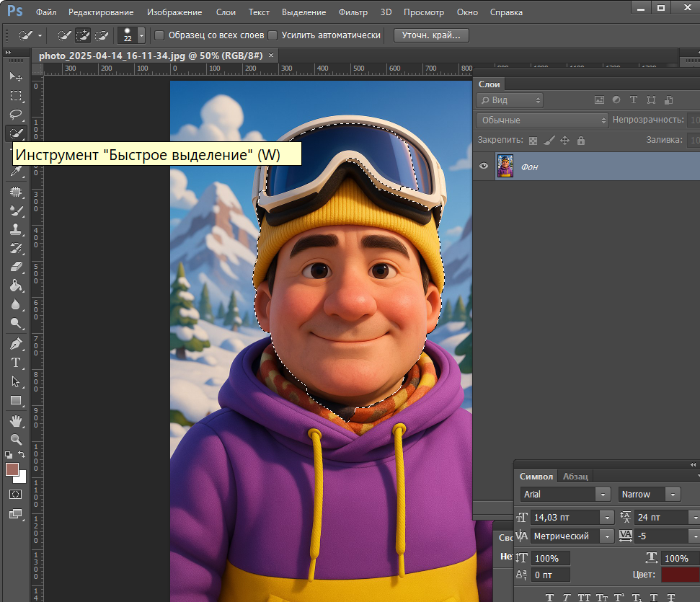Open the Фильтр menu

353,12
